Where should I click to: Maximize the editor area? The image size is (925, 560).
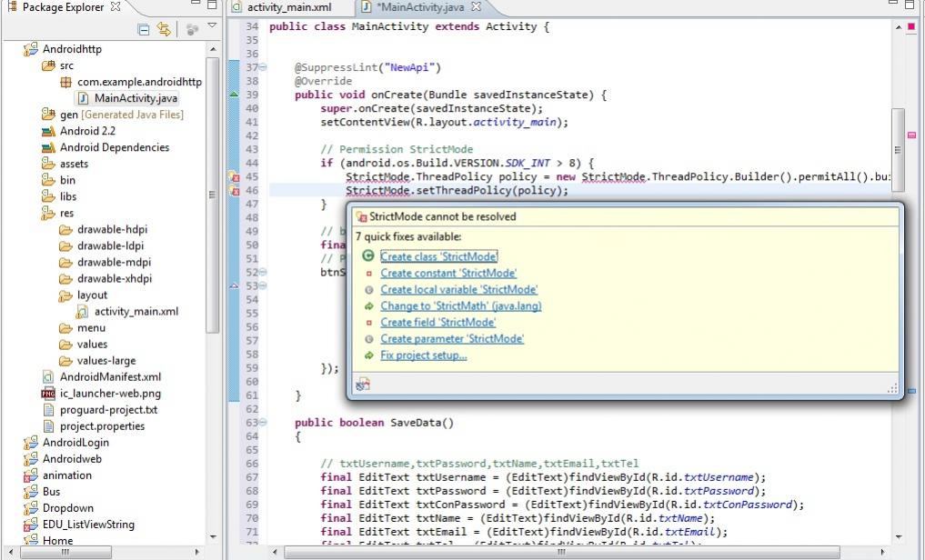click(x=909, y=5)
